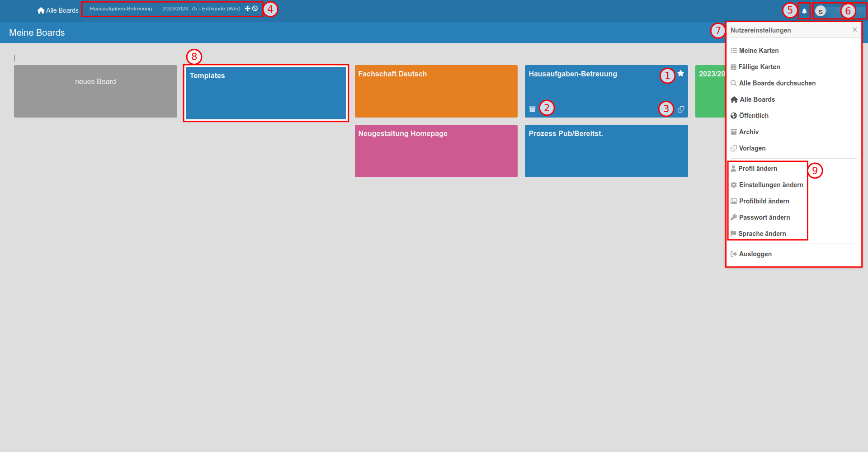This screenshot has width=868, height=452.
Task: Toggle the user avatar menu
Action: click(x=820, y=11)
